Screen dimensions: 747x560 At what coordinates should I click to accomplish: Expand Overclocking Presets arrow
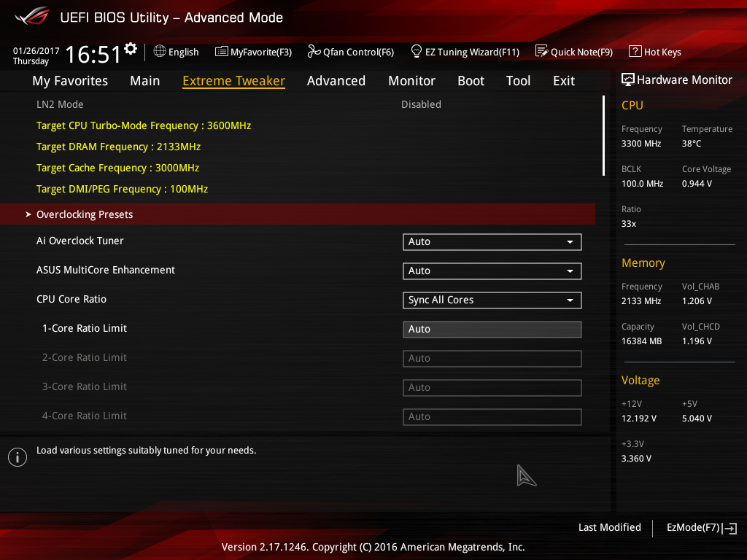28,215
